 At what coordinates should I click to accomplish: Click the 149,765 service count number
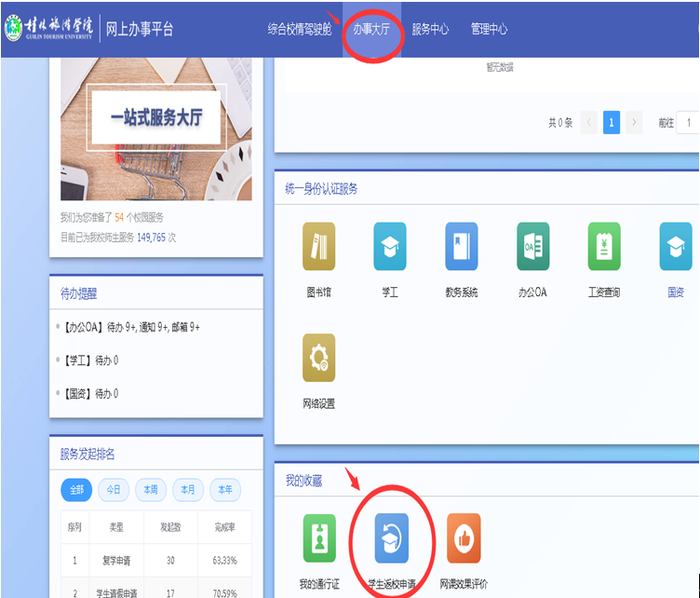pos(151,238)
